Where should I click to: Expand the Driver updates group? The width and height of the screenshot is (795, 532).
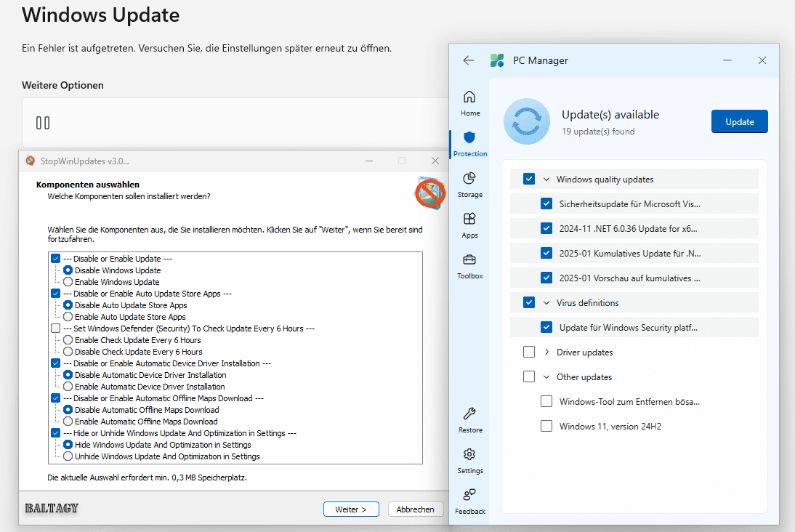[546, 352]
